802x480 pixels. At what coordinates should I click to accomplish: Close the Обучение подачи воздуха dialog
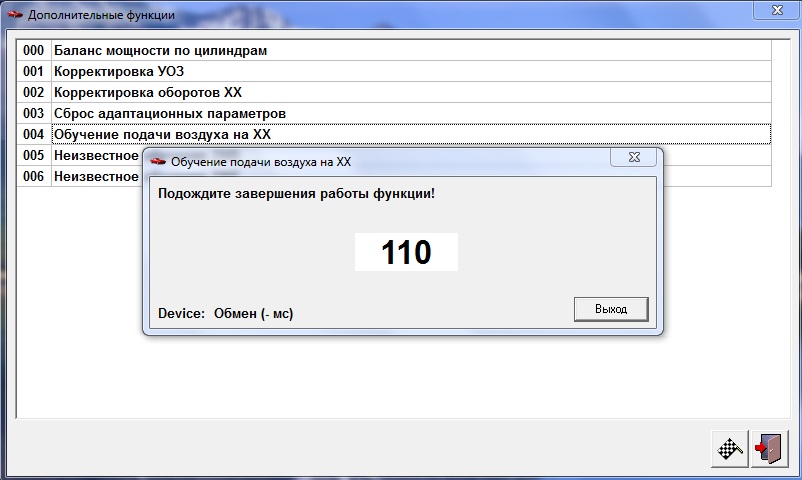[x=634, y=160]
